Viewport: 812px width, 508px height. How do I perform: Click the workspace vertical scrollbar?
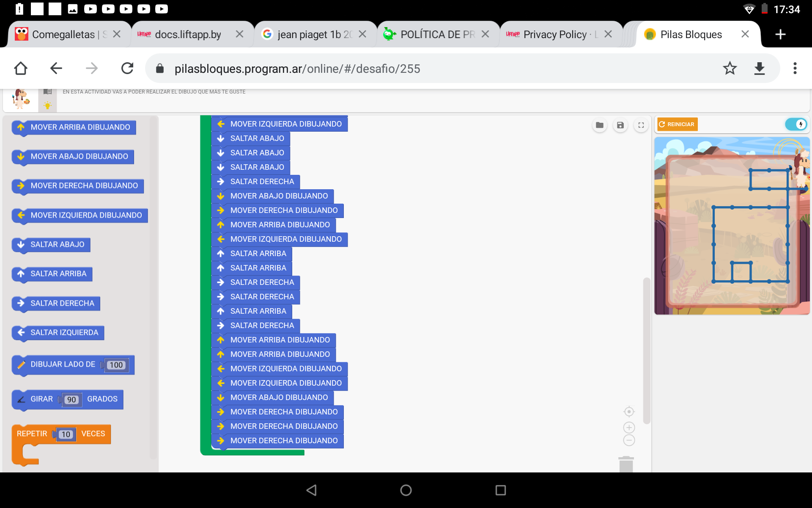646,351
